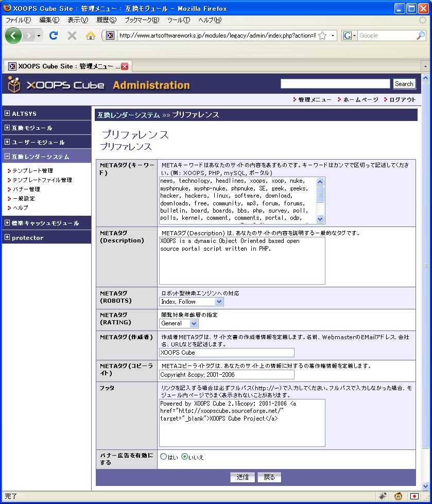The image size is (432, 504).
Task: Click the フッタ footer textarea
Action: click(x=242, y=423)
